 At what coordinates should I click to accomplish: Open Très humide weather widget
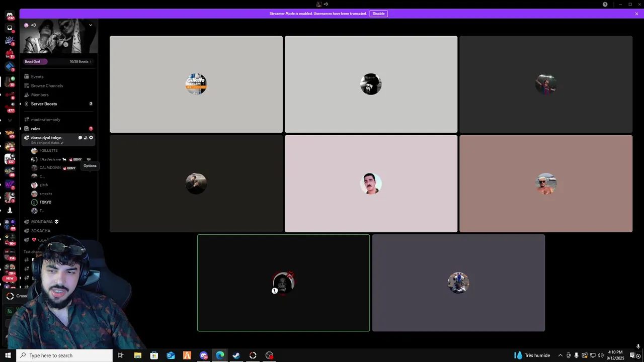point(532,355)
